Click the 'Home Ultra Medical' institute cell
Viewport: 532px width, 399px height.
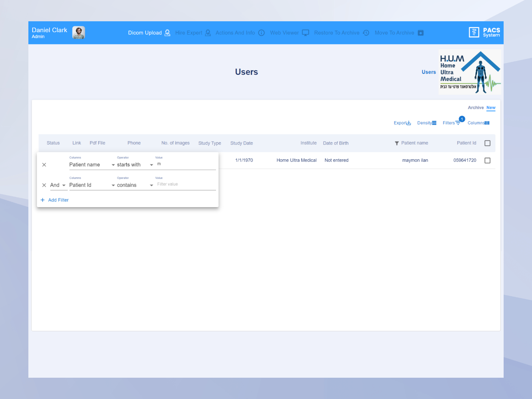click(297, 160)
